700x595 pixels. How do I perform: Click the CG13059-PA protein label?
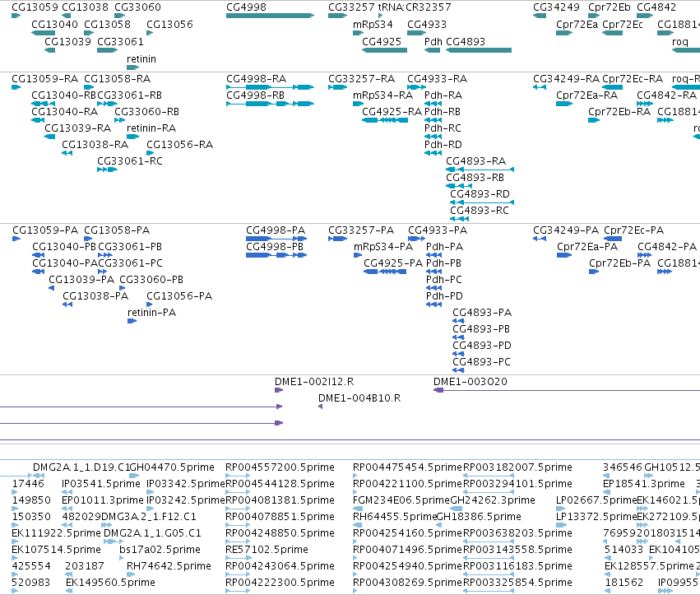[45, 230]
